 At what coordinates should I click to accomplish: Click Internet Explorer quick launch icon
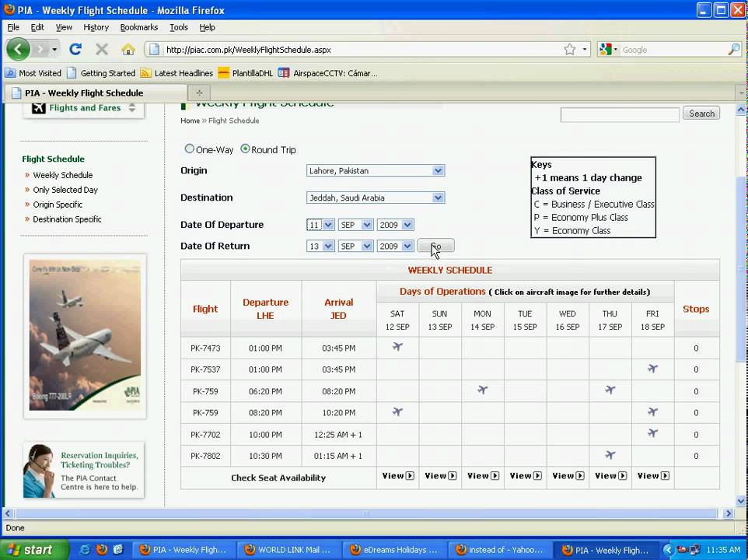click(x=85, y=550)
